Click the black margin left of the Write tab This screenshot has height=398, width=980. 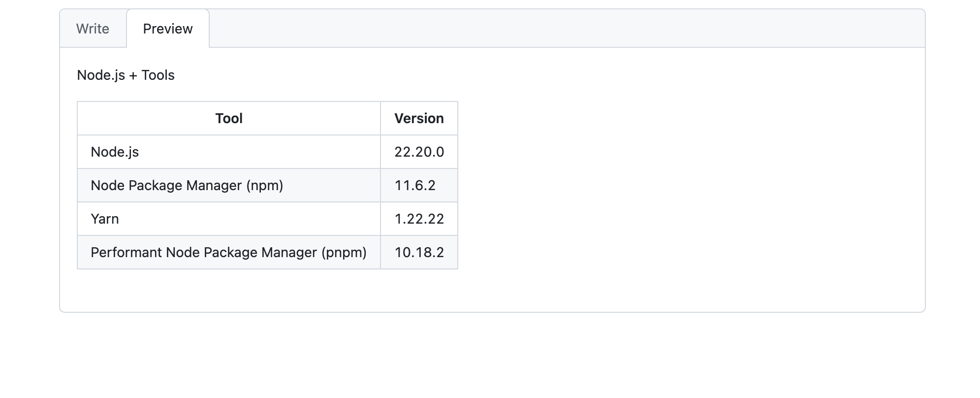click(x=26, y=29)
